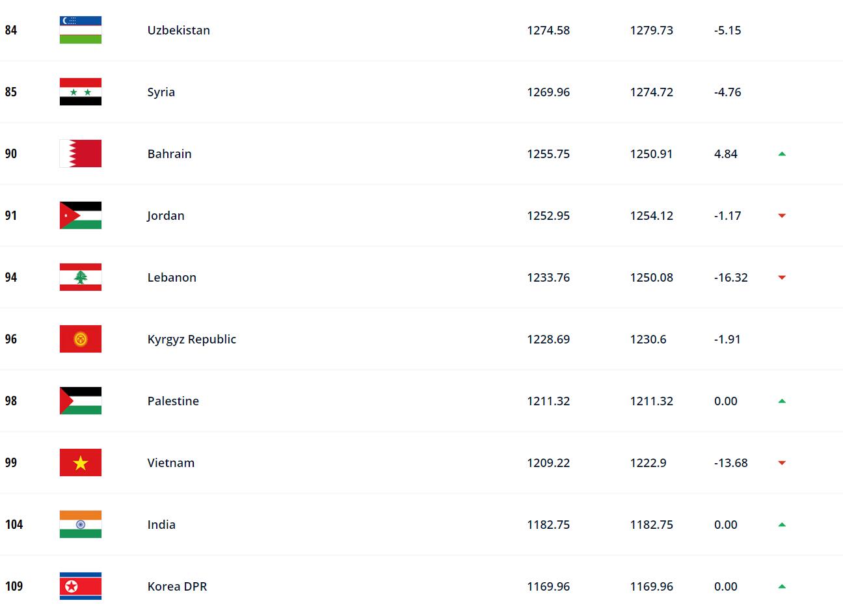Click the Uzbekistan flag icon
Image resolution: width=843 pixels, height=616 pixels.
click(81, 30)
